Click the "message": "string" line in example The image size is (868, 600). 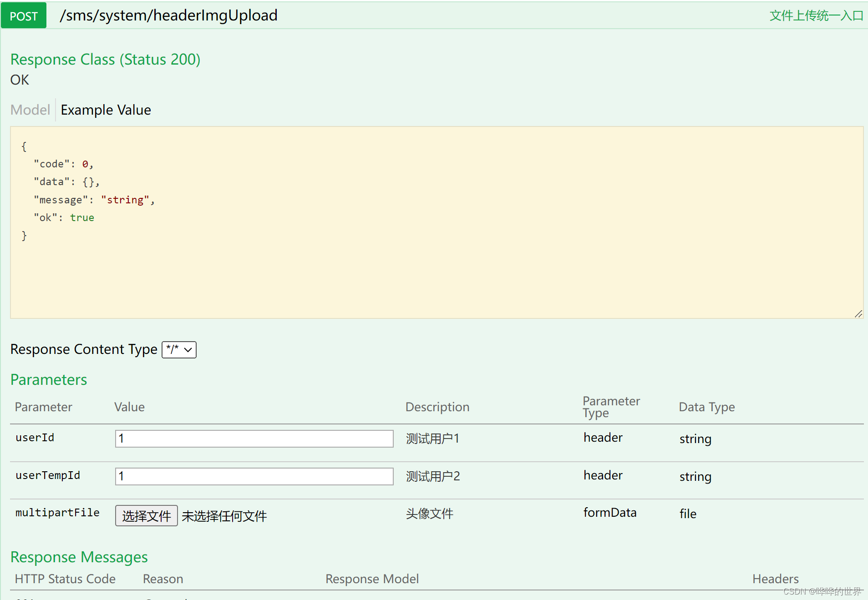pyautogui.click(x=94, y=200)
